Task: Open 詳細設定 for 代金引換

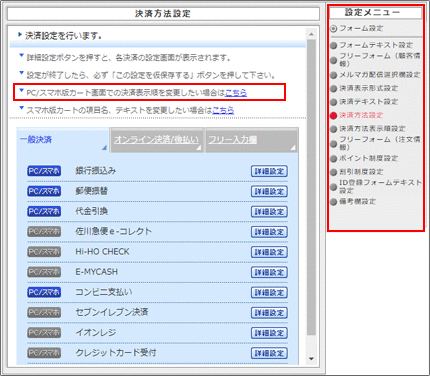Action: pos(269,212)
